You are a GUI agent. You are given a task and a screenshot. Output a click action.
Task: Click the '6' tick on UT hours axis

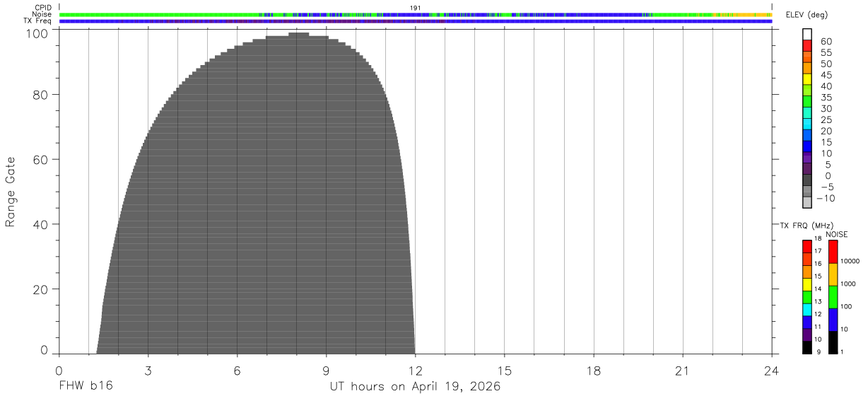[237, 370]
